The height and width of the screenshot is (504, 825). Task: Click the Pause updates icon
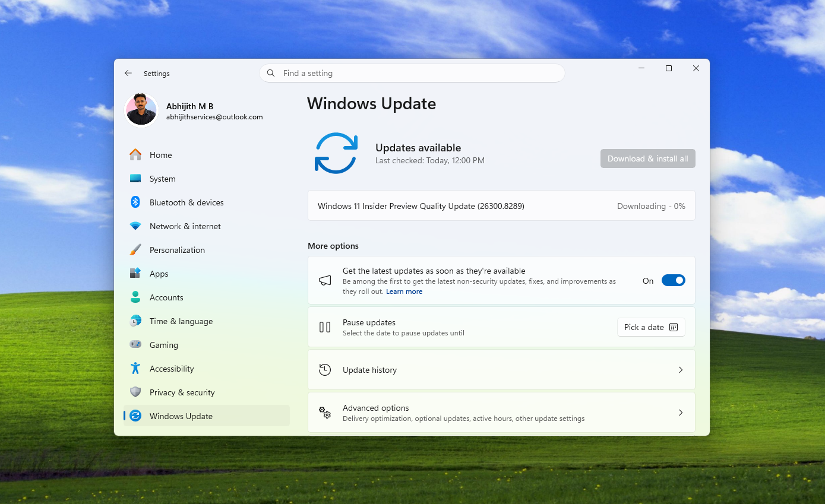pyautogui.click(x=325, y=327)
